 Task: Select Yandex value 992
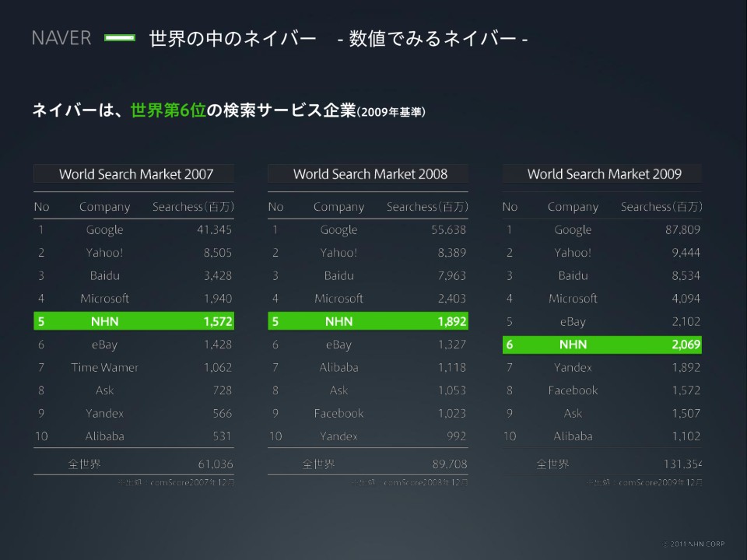click(x=457, y=436)
